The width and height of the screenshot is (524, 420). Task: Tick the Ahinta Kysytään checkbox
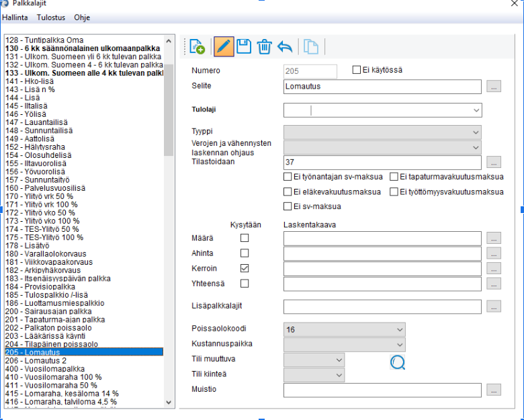coord(245,253)
